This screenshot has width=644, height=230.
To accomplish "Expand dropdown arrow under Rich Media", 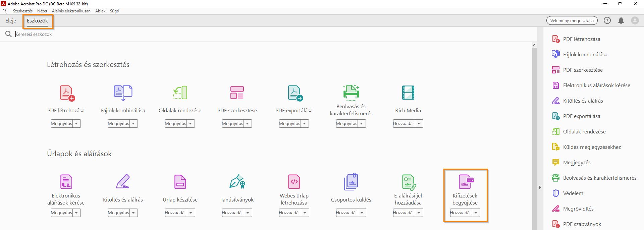I will coord(419,124).
